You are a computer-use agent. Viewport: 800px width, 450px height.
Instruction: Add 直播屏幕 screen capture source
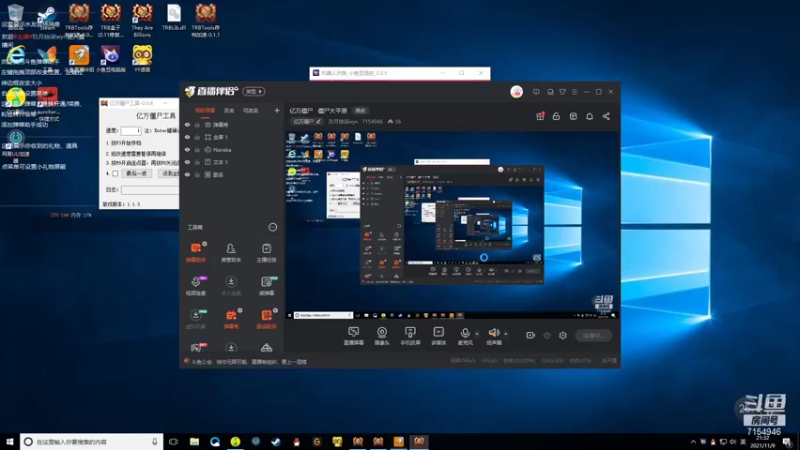tap(354, 336)
